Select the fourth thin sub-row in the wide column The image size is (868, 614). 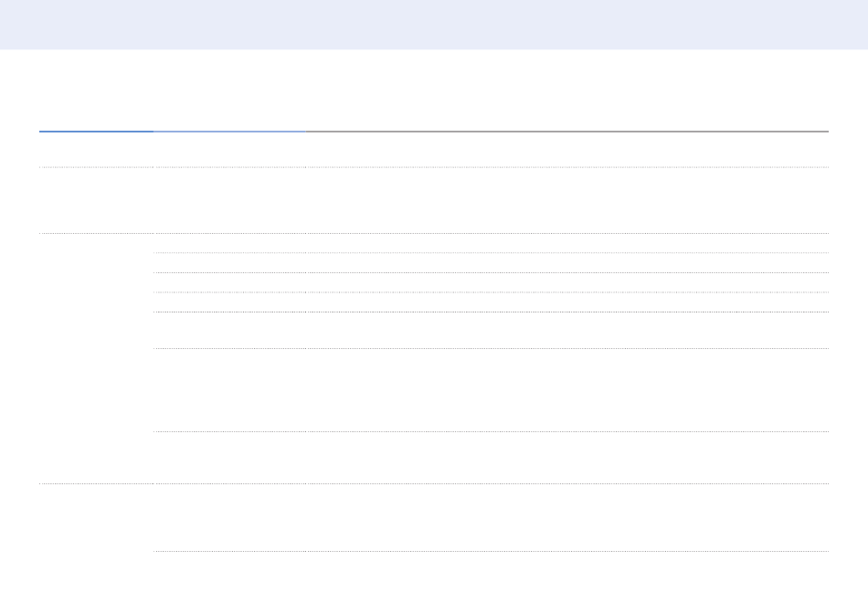(566, 302)
